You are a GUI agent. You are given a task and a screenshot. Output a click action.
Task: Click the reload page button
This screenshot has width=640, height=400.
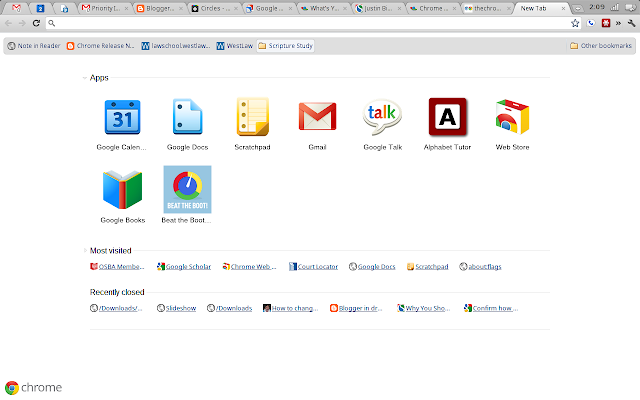pos(36,23)
